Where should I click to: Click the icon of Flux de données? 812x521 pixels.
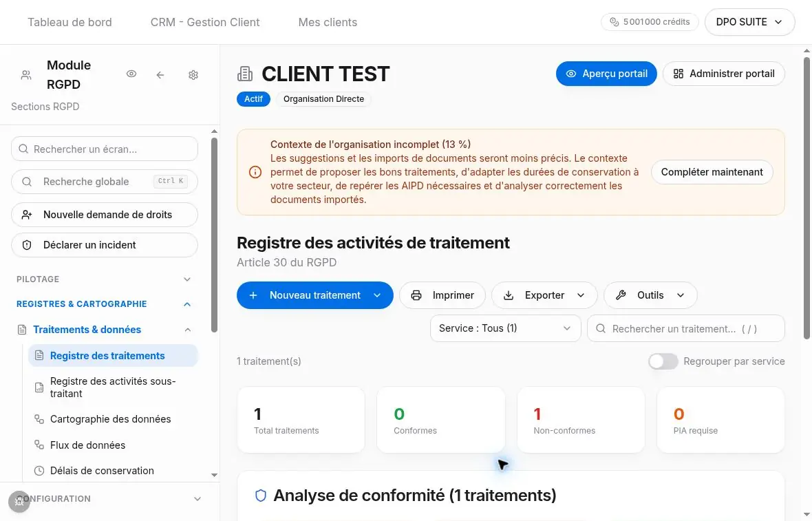coord(39,445)
